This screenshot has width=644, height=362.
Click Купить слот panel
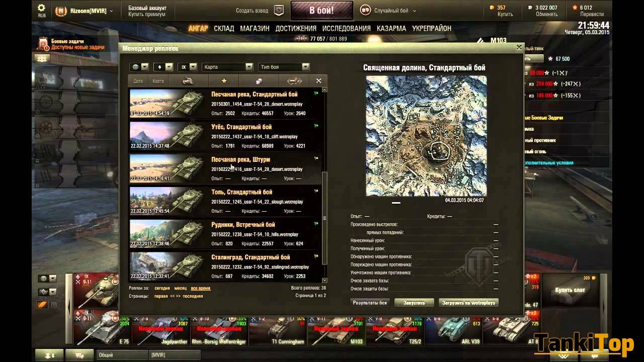tap(570, 291)
